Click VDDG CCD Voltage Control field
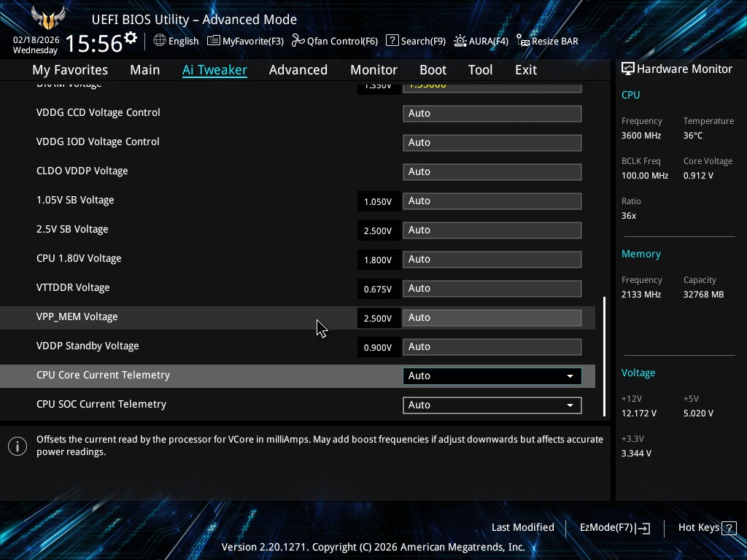Viewport: 747px width, 560px height. point(492,113)
